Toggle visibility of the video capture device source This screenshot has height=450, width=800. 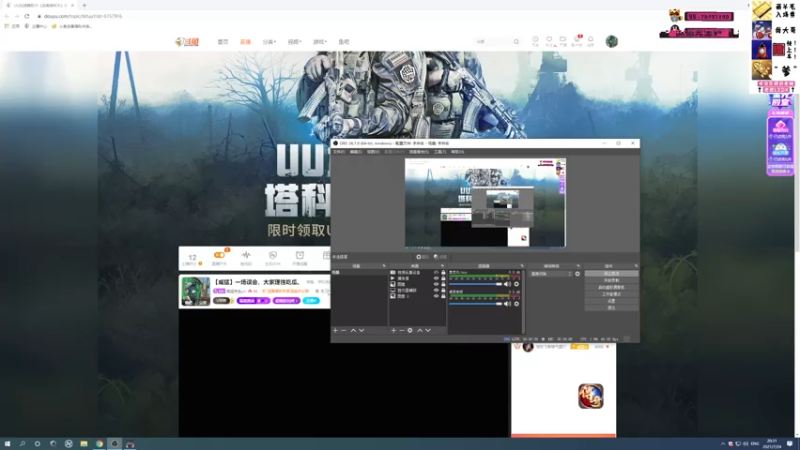tap(436, 272)
